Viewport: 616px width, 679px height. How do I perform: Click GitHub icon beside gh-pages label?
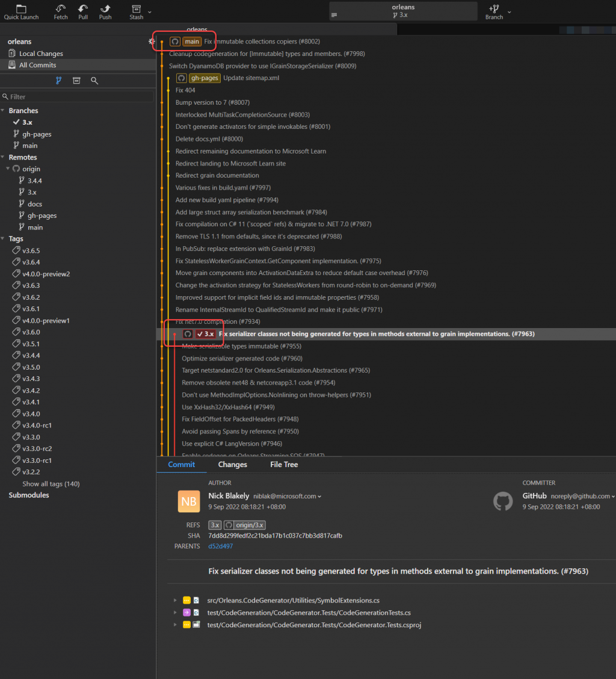coord(182,78)
